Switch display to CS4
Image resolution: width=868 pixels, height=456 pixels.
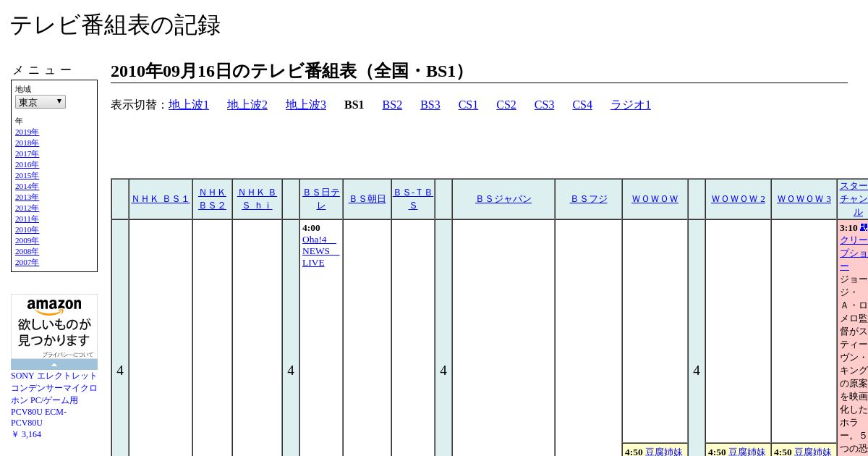point(582,105)
